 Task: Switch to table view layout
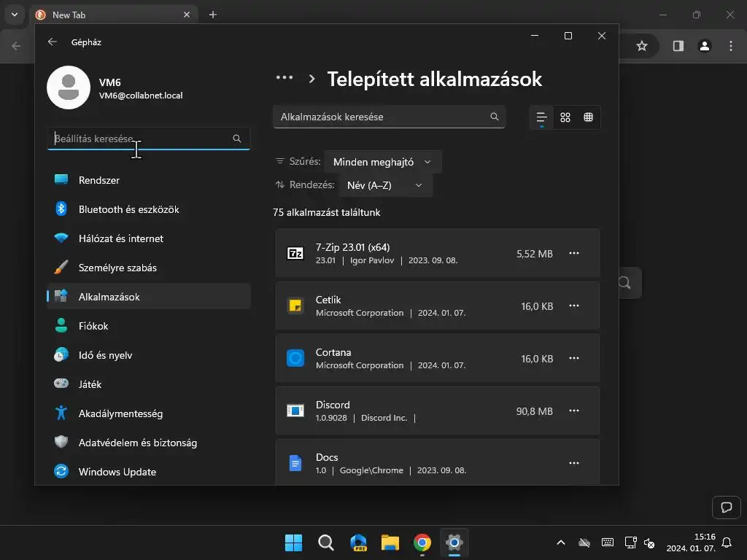point(589,117)
